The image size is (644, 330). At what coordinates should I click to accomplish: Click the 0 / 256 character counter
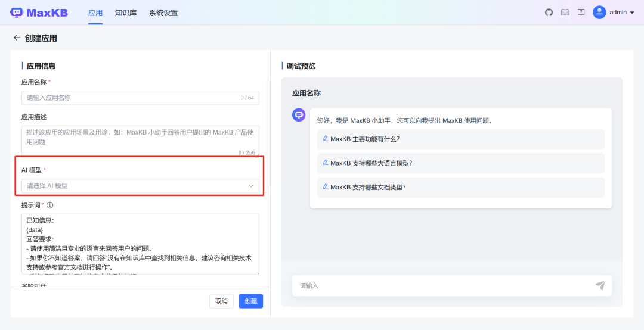pyautogui.click(x=247, y=152)
